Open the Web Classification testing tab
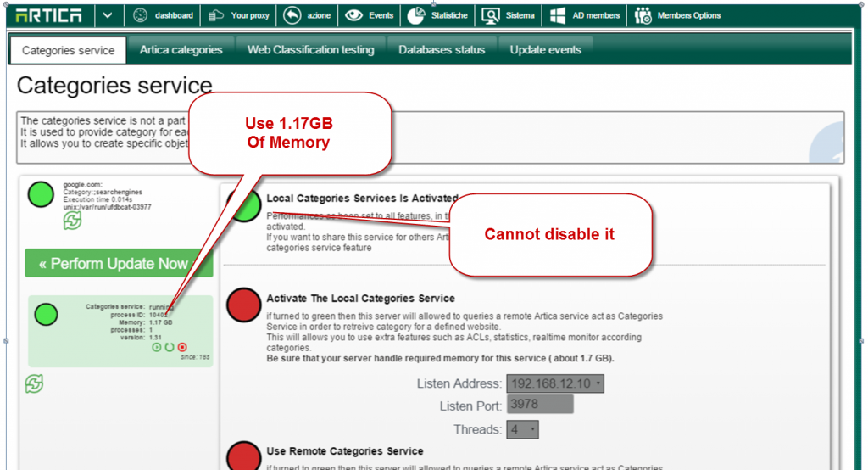Image resolution: width=868 pixels, height=470 pixels. click(310, 50)
